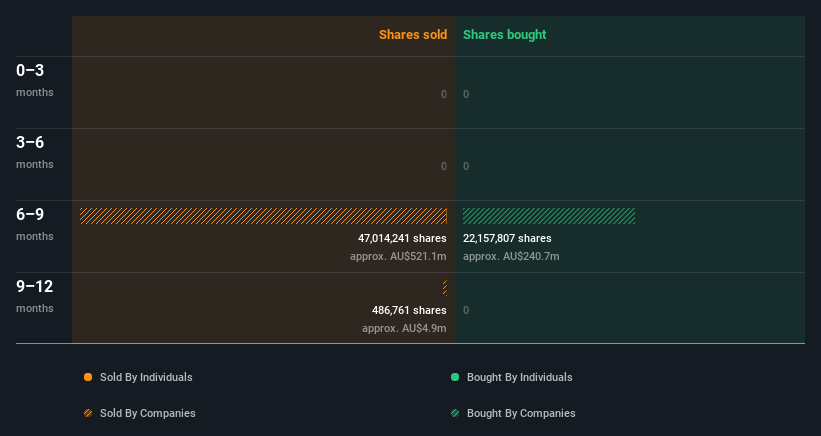The width and height of the screenshot is (821, 436).
Task: Click the Shares sold column header
Action: pos(413,35)
